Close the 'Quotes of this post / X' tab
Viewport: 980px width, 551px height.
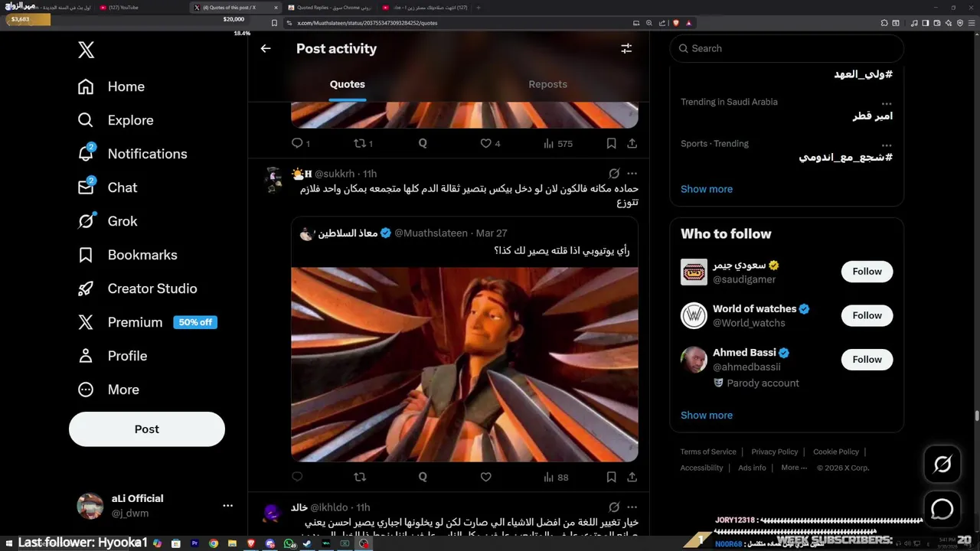pos(276,8)
